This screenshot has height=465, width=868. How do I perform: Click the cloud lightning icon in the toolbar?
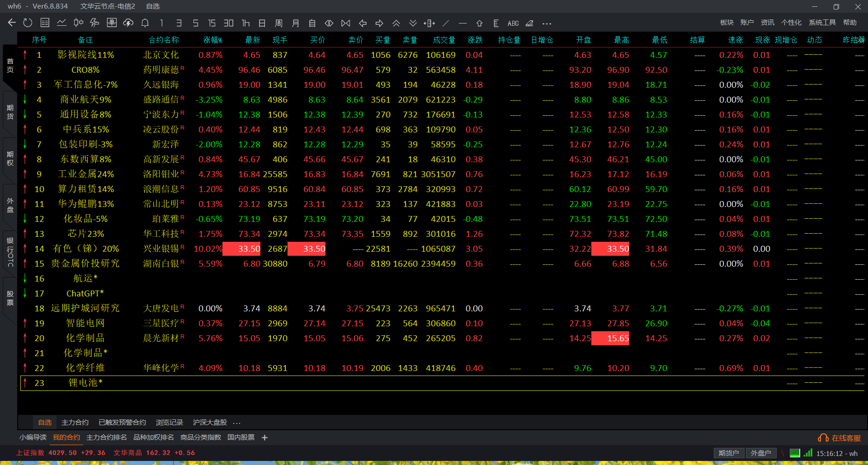(x=128, y=23)
